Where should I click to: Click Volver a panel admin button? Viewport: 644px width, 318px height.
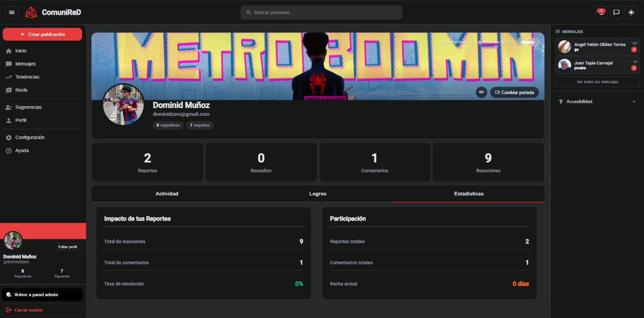[x=42, y=295]
